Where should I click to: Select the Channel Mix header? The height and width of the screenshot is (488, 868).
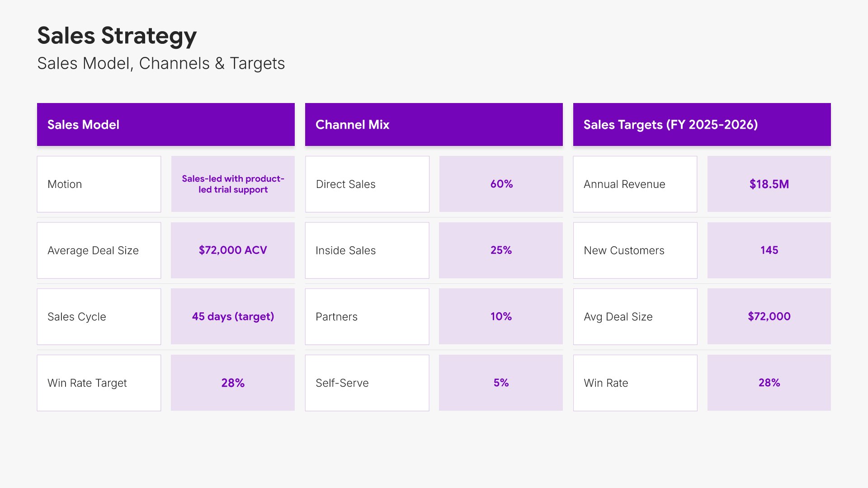pos(434,124)
